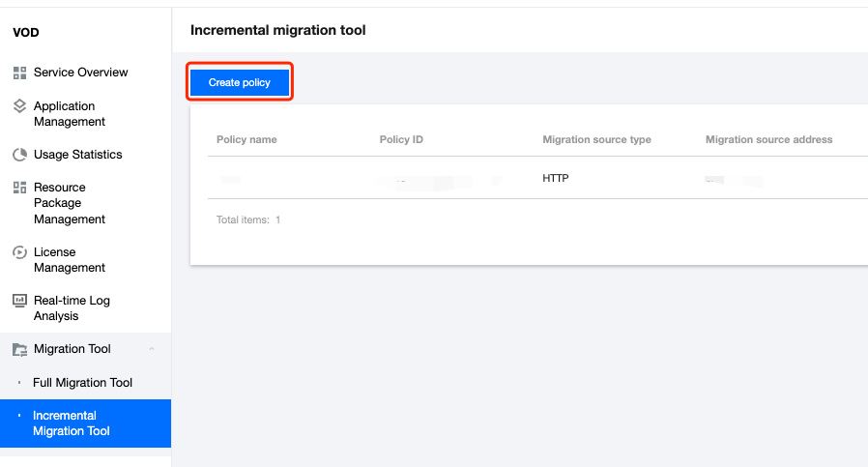Click the Application Management layers icon

pos(19,106)
